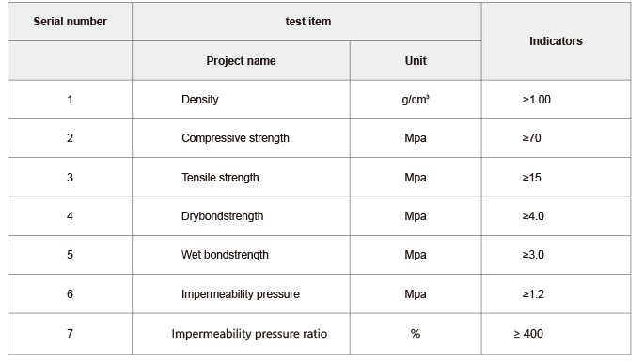Select the ≥ 400 indicator value

[x=528, y=334]
